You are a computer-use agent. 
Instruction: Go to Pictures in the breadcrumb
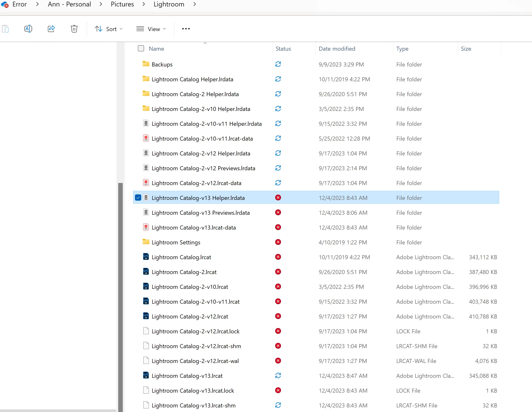(122, 4)
